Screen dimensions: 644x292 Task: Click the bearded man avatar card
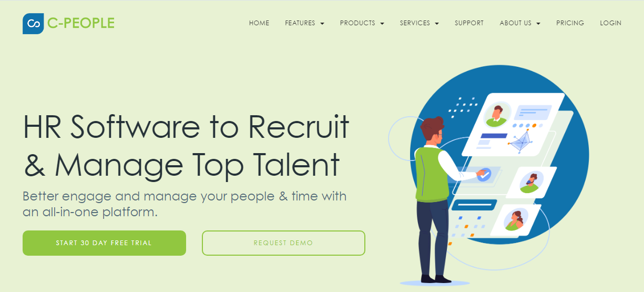click(x=531, y=182)
